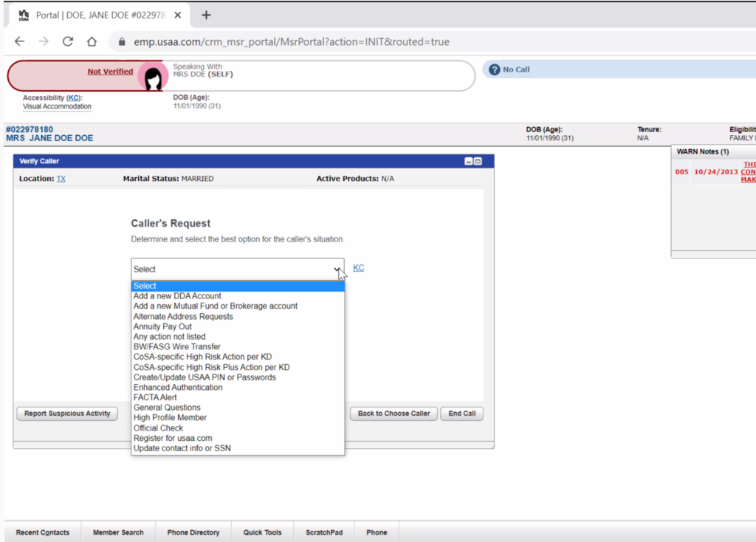Choose Create/Update USAA PIN or Passwords
Viewport: 756px width, 542px height.
(238, 377)
